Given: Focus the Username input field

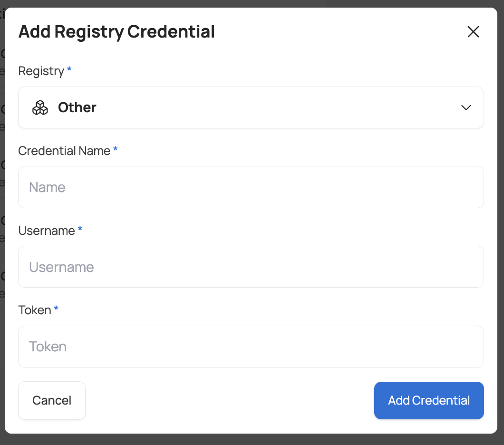Looking at the screenshot, I should coord(251,267).
